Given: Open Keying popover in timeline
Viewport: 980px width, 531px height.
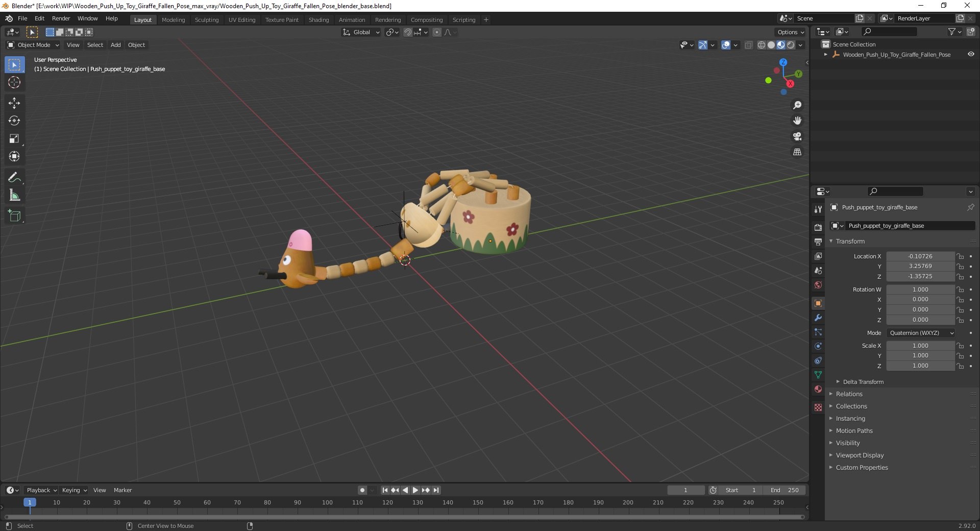Looking at the screenshot, I should pos(74,490).
